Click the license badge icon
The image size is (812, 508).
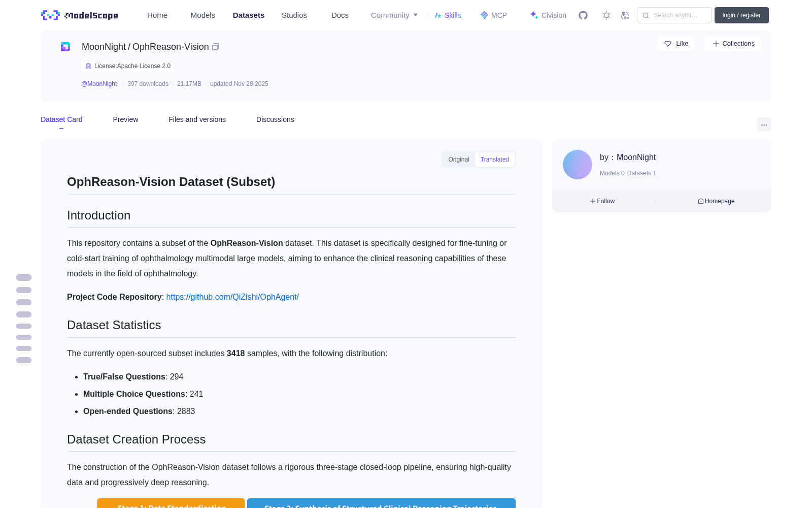coord(88,66)
